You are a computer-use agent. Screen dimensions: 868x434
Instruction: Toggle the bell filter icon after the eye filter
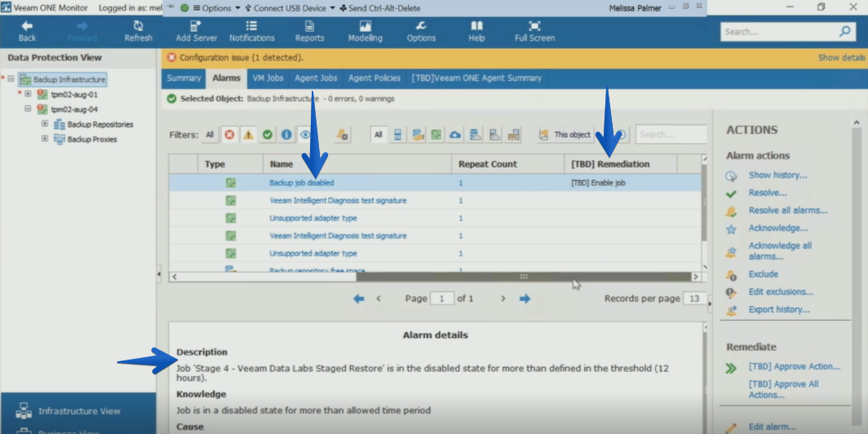343,134
